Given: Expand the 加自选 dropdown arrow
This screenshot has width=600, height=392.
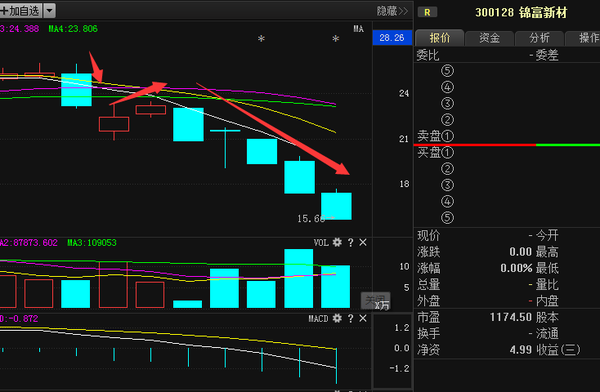Looking at the screenshot, I should (49, 11).
